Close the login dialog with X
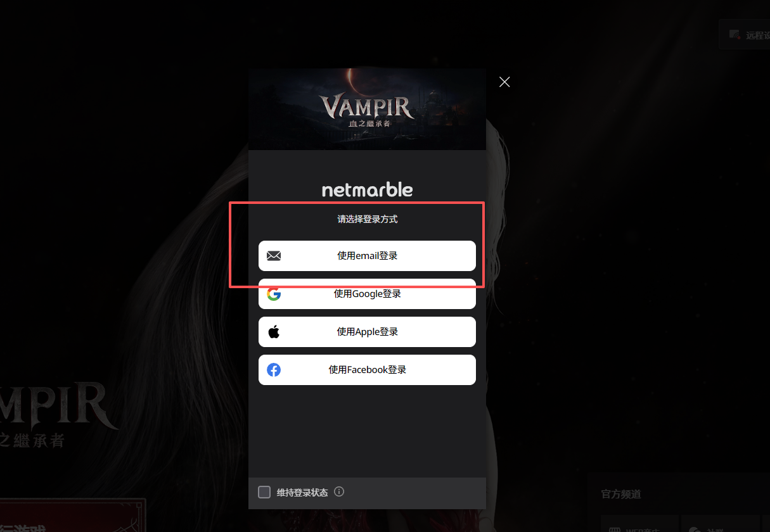 point(504,82)
